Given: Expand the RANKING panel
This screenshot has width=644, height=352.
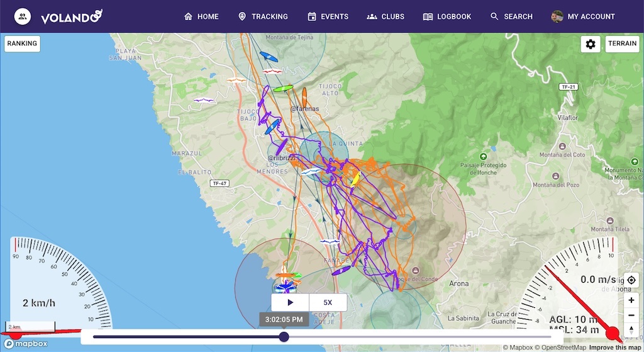Looking at the screenshot, I should coord(23,43).
